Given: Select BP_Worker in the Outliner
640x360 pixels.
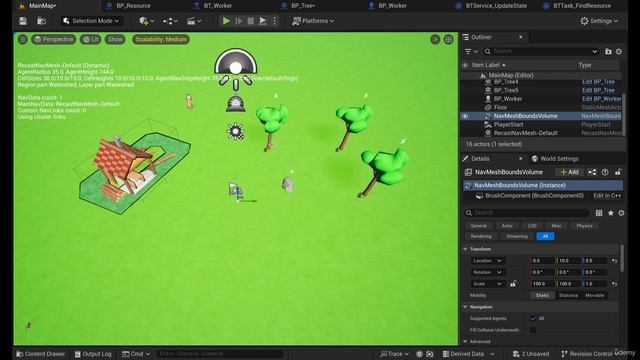Looking at the screenshot, I should [508, 99].
